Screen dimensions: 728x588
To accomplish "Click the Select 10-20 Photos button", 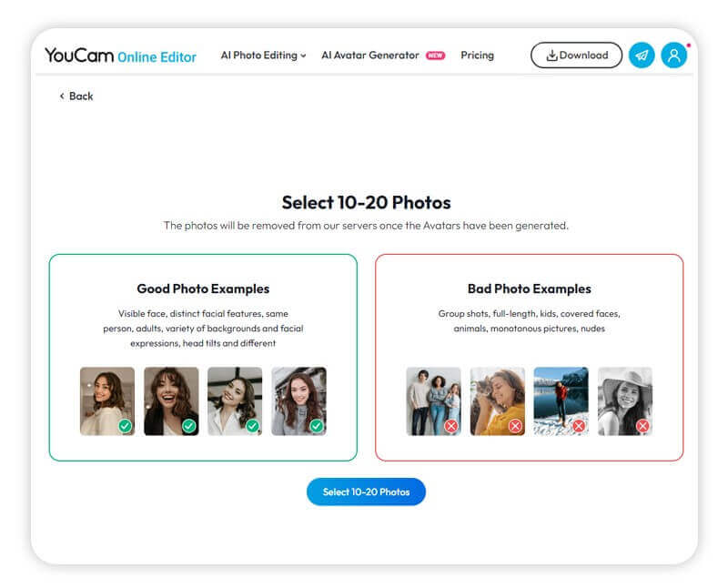I will coord(366,492).
